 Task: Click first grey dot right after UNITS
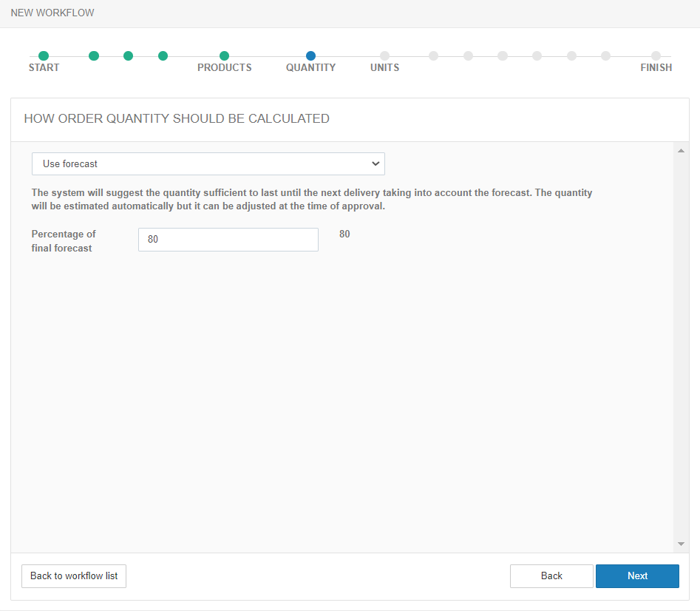[x=433, y=56]
